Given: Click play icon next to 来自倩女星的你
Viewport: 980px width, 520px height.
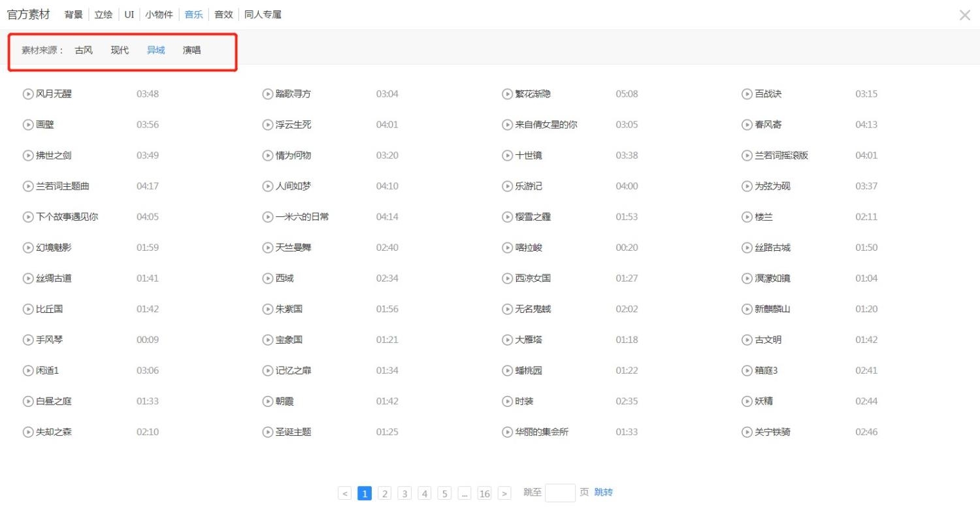Looking at the screenshot, I should [x=508, y=125].
